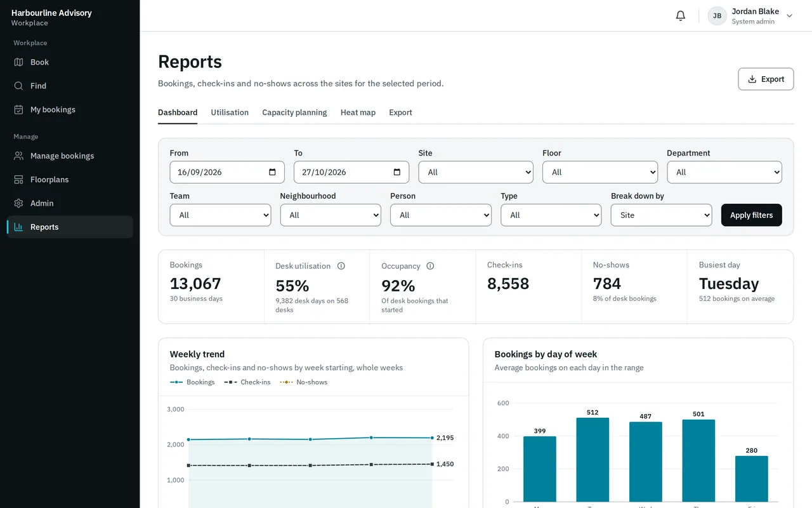Click the 13,067 bookings value
The height and width of the screenshot is (508, 812).
(195, 283)
